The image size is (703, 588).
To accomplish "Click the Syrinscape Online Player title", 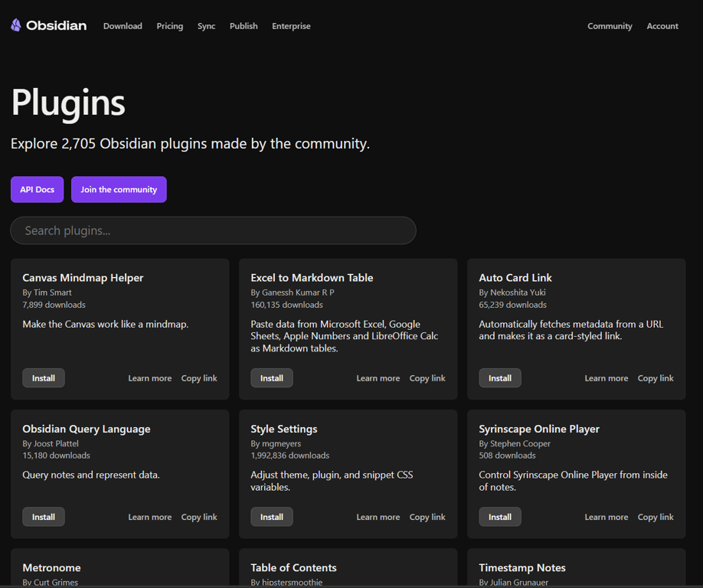I will tap(539, 429).
